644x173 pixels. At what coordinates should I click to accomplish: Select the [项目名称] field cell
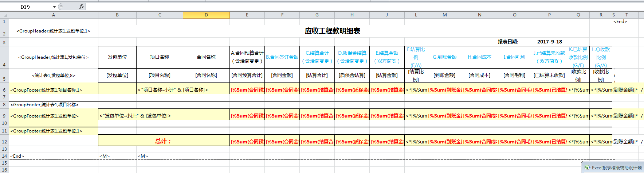tap(160, 75)
